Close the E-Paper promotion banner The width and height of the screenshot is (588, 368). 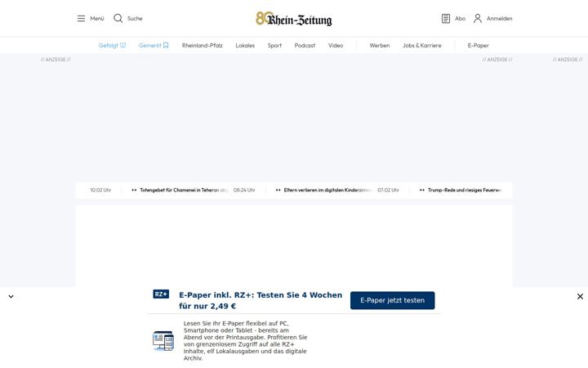[x=580, y=297]
